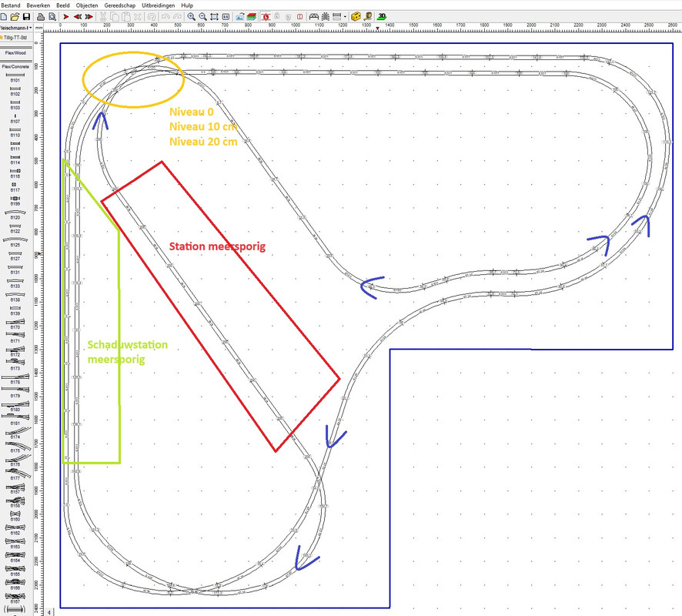Select the 'Schaduwstation' text label
This screenshot has height=616, width=682.
click(128, 344)
